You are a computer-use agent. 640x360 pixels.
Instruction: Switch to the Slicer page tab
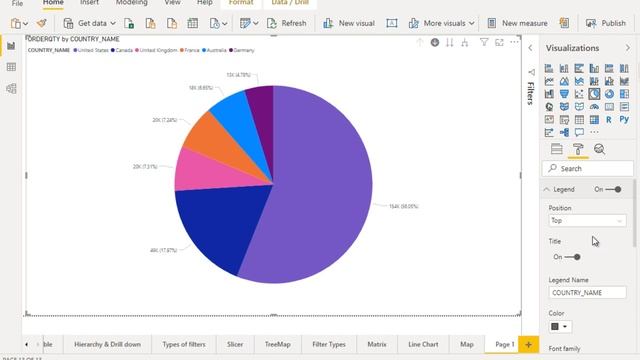pyautogui.click(x=235, y=344)
